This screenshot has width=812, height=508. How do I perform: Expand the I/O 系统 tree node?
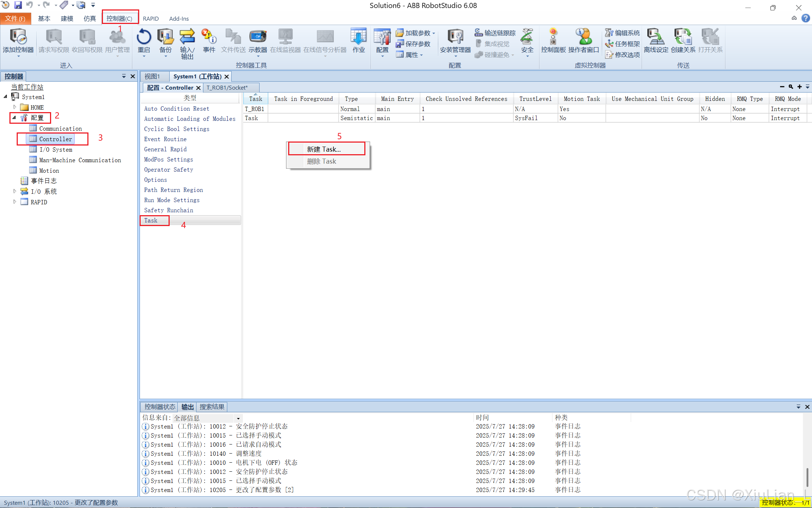click(x=14, y=191)
